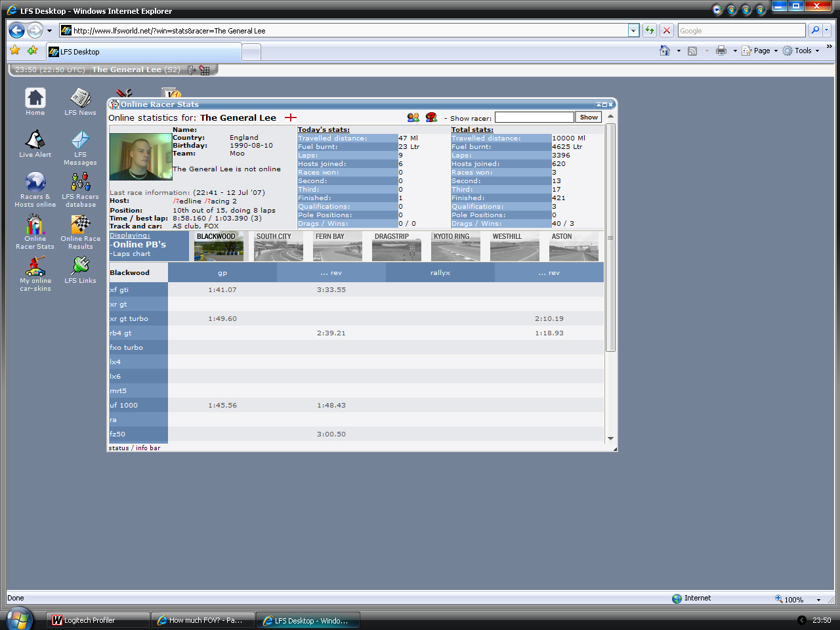The image size is (840, 630).
Task: Click the RSS feeds toolbar icon
Action: click(x=692, y=51)
